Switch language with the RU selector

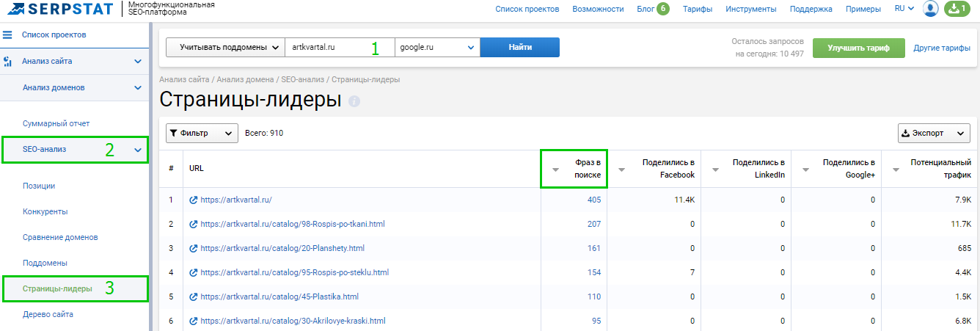904,9
